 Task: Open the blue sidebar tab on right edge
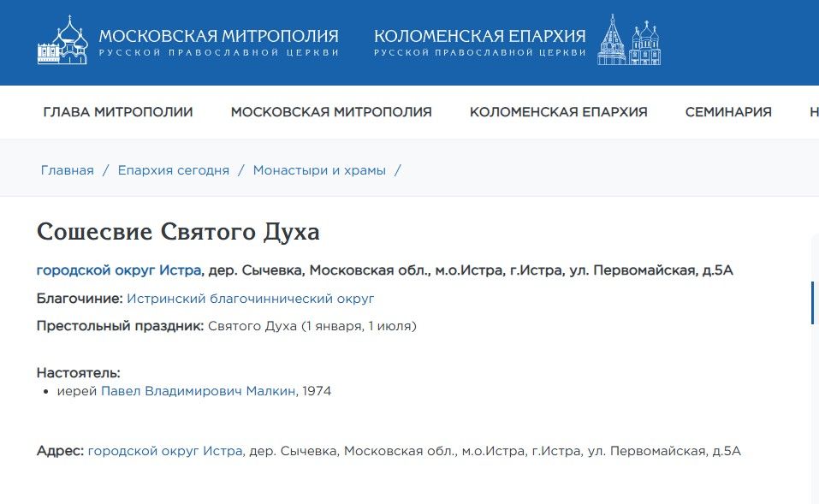[814, 304]
